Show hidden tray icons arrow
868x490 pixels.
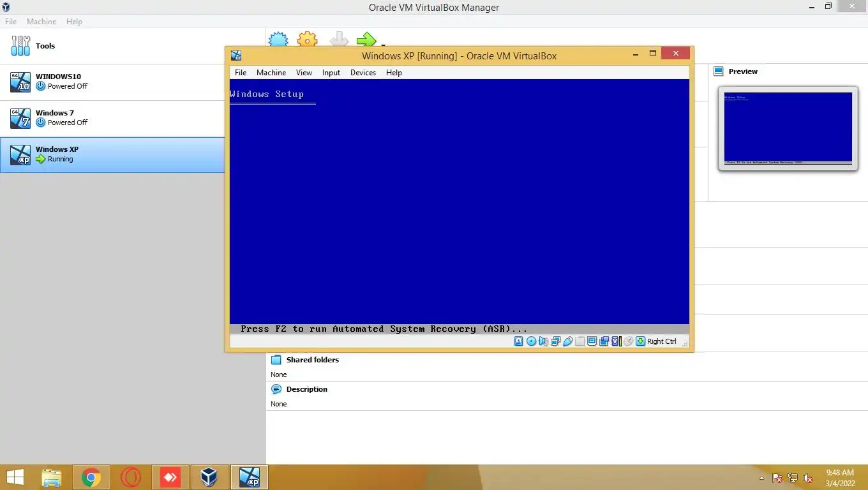(x=761, y=478)
